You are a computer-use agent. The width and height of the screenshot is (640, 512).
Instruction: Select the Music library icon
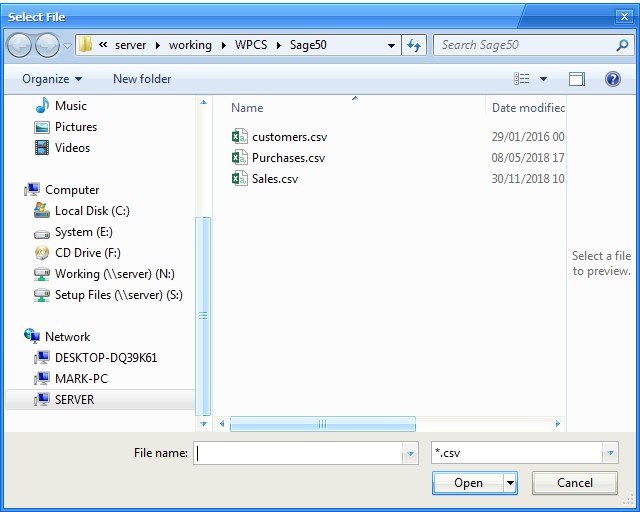42,106
